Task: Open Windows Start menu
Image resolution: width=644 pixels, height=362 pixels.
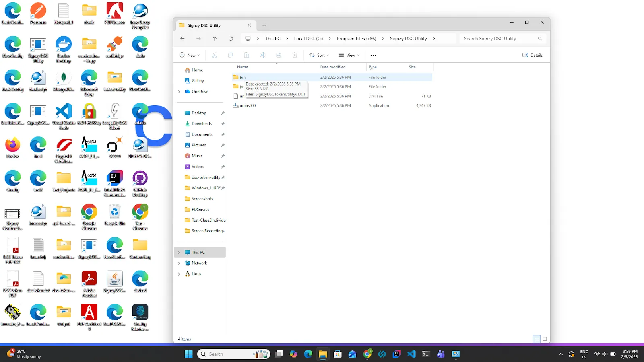Action: (x=188, y=354)
